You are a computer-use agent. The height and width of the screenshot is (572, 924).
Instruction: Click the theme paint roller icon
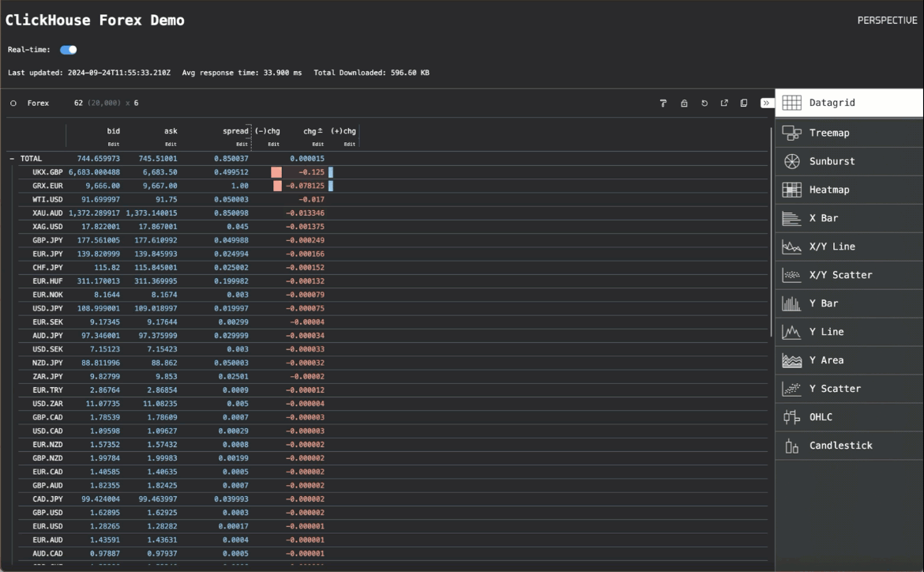663,103
